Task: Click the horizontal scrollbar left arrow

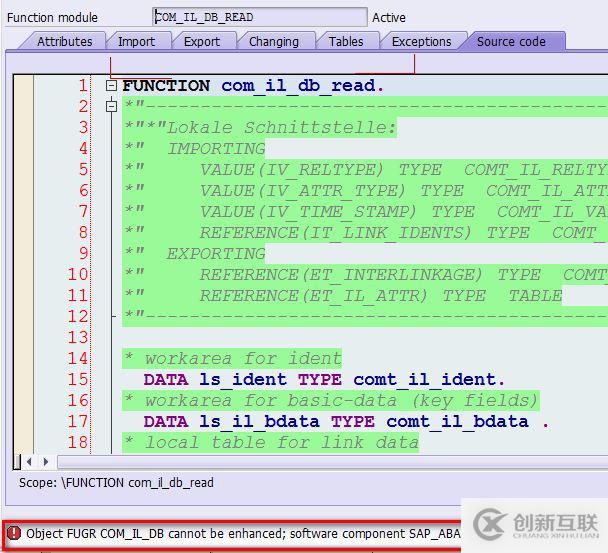Action: tap(29, 462)
